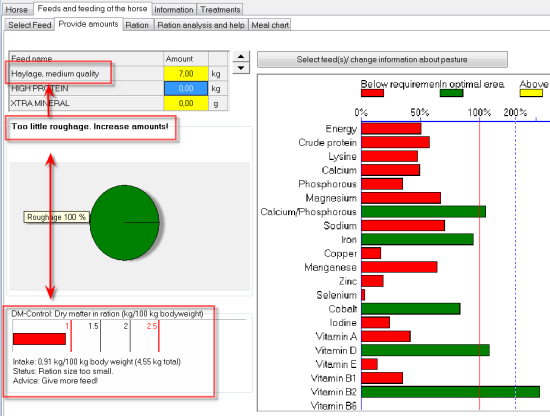Click the green roughage pie chart
Image resolution: width=550 pixels, height=416 pixels.
tap(125, 222)
